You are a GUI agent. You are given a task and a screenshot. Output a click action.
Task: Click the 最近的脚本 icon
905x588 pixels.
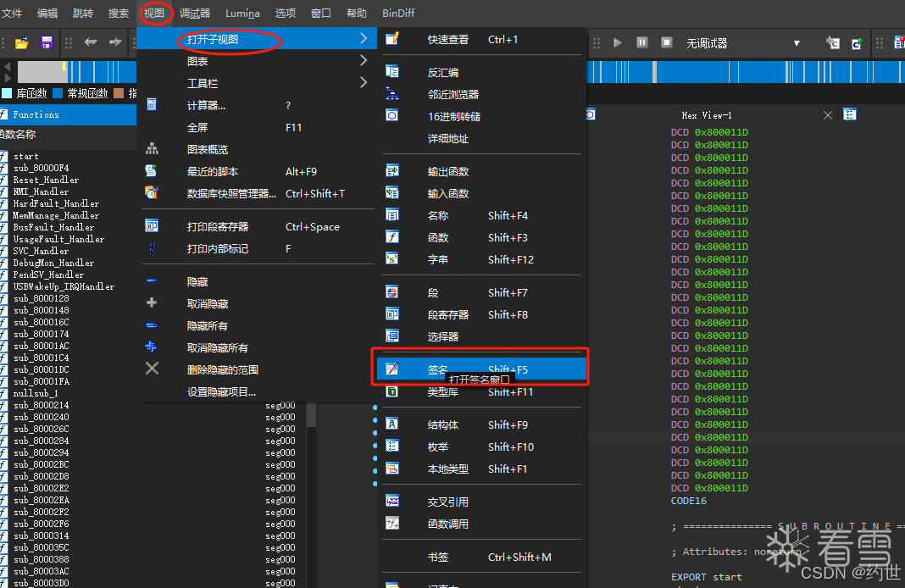[x=152, y=171]
